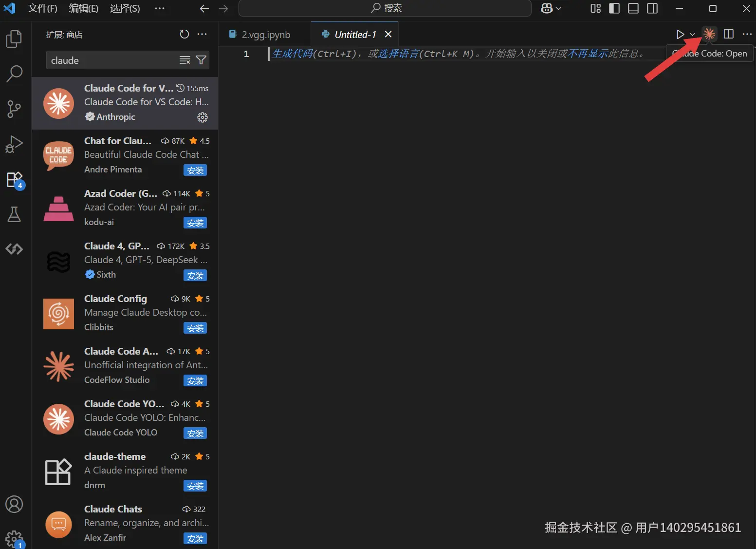
Task: Open the Source Control view
Action: tap(14, 109)
